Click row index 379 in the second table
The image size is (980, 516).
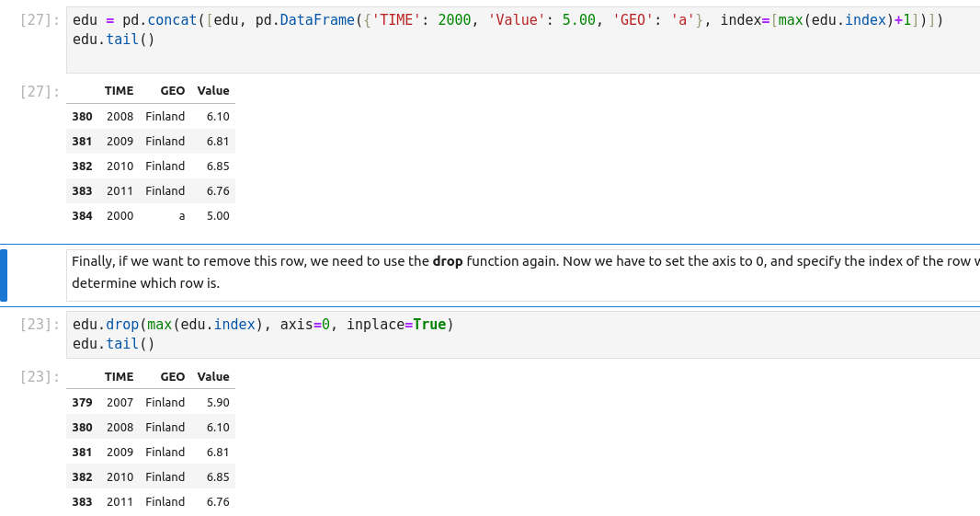(83, 403)
